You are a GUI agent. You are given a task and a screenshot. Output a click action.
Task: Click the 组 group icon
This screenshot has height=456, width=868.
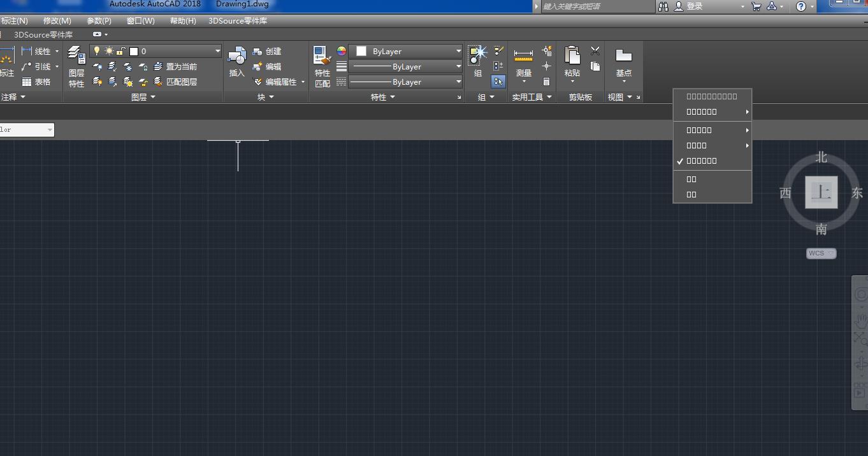point(478,62)
